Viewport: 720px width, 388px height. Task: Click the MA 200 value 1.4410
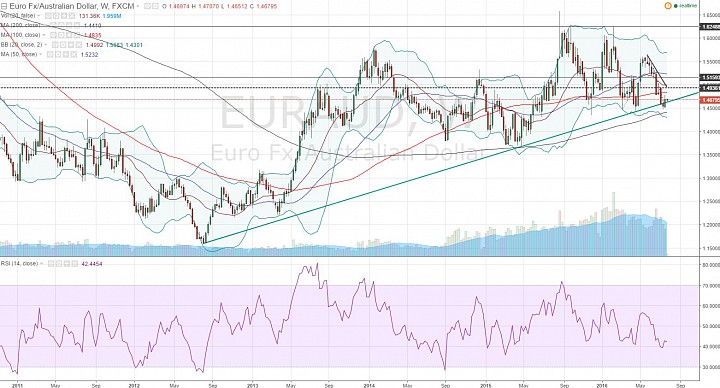tap(92, 25)
